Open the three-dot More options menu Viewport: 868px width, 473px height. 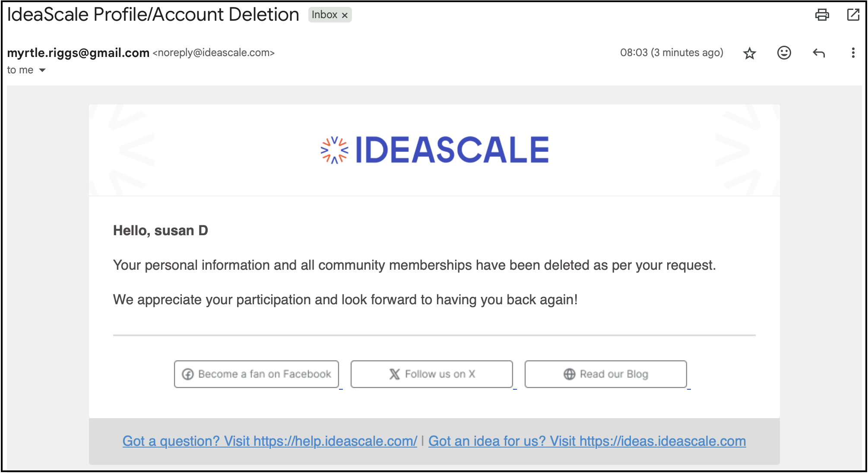click(853, 53)
